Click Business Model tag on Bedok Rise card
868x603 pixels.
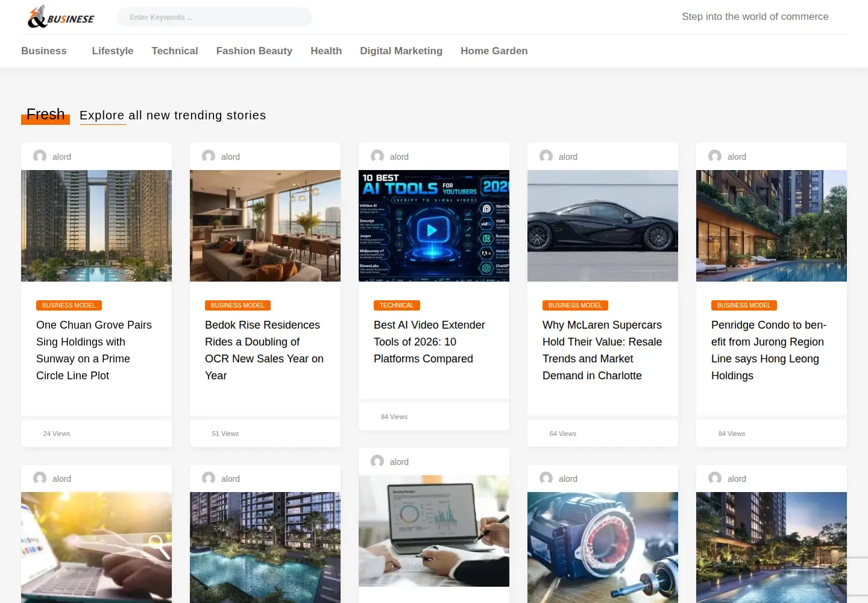click(x=237, y=305)
